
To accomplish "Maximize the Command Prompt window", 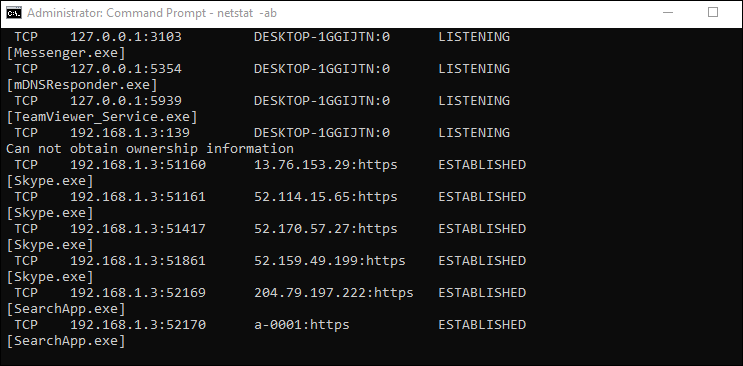I will coord(713,13).
